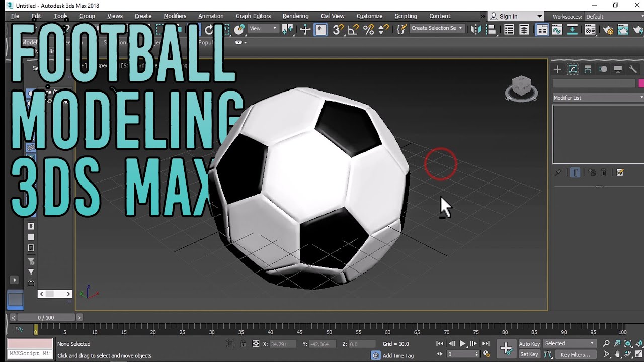This screenshot has height=362, width=644.
Task: Open the Modifiers menu
Action: (x=175, y=16)
